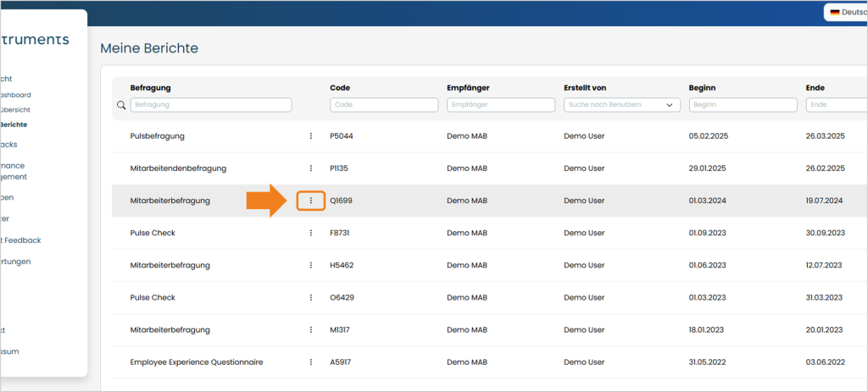Focus the Beginn date filter field
Image resolution: width=868 pixels, height=392 pixels.
[x=743, y=104]
